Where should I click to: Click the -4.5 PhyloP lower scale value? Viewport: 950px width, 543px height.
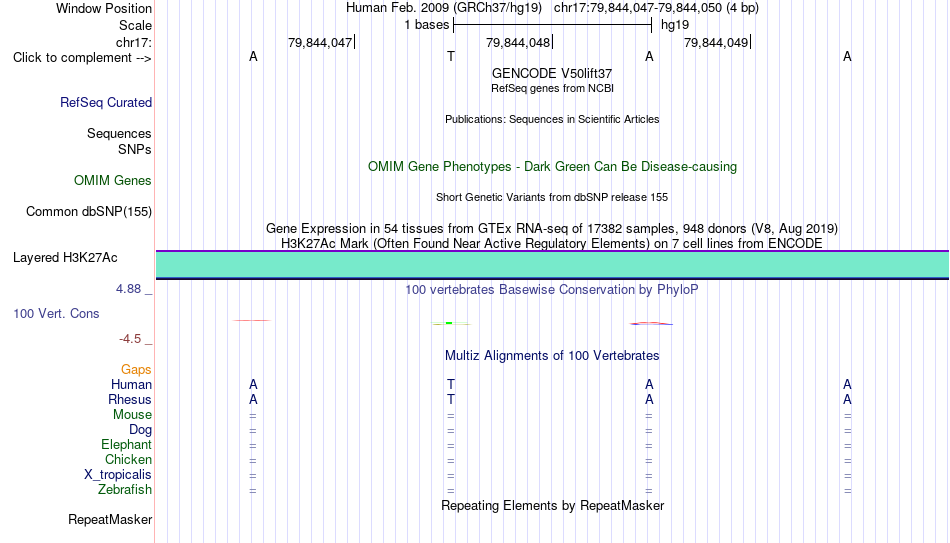pos(130,339)
